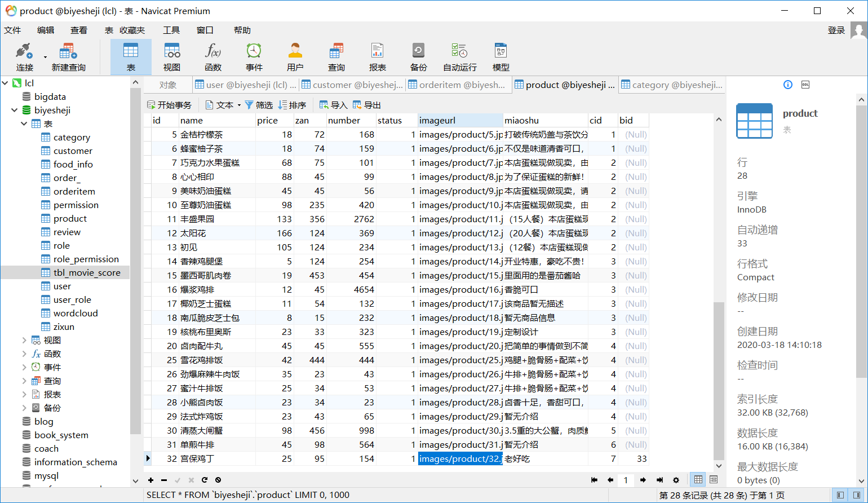Open the 备份 (Backup) section
Image resolution: width=868 pixels, height=503 pixels.
pyautogui.click(x=418, y=56)
